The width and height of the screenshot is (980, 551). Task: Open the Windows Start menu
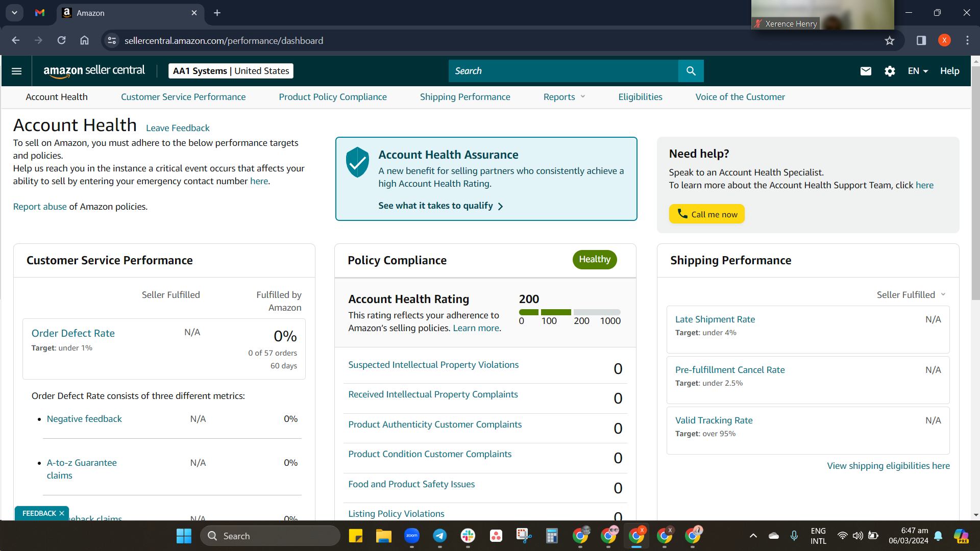[184, 536]
